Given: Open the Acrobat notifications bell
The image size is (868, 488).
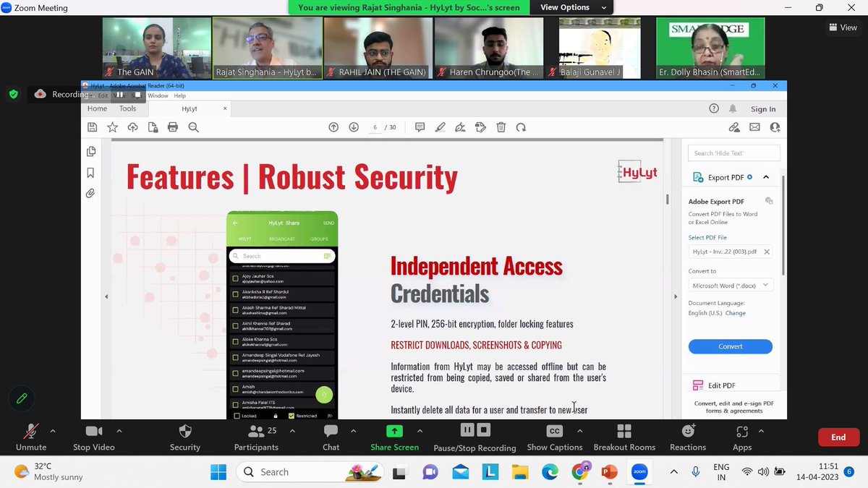Looking at the screenshot, I should click(x=733, y=108).
